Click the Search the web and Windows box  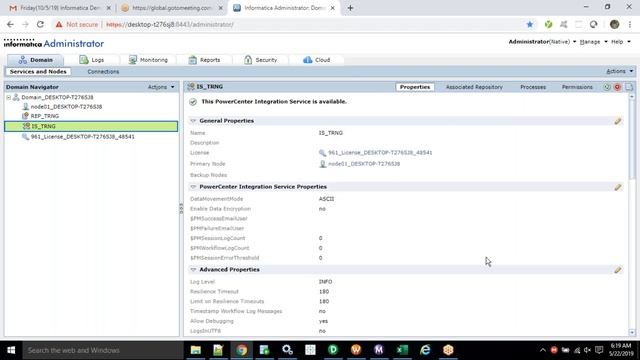[x=103, y=350]
